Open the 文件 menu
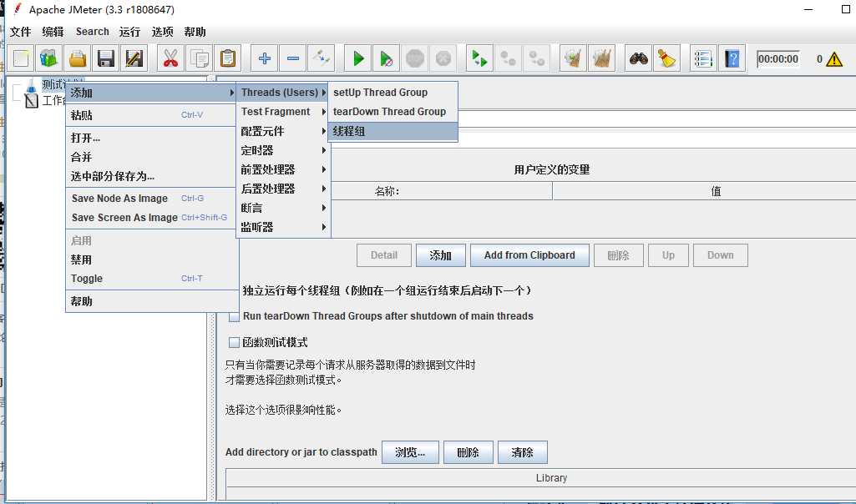Viewport: 856px width, 504px height. (21, 32)
